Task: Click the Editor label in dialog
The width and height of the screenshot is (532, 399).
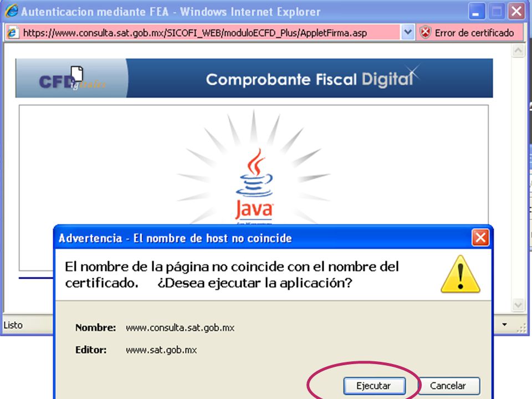Action: point(91,350)
